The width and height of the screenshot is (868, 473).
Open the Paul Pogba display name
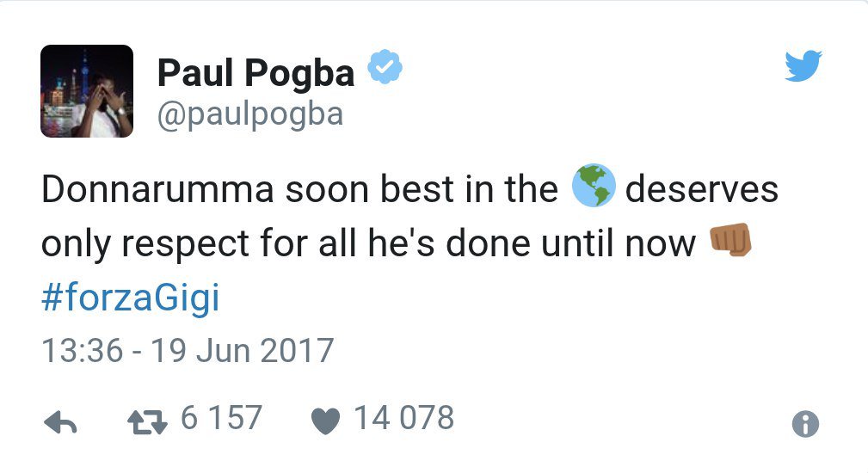tap(255, 73)
